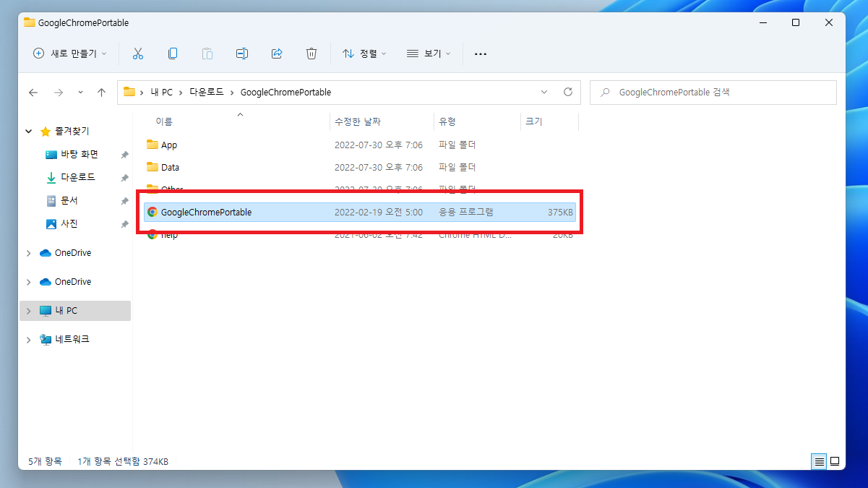Select the first OneDrive entry
The image size is (868, 488).
click(73, 253)
